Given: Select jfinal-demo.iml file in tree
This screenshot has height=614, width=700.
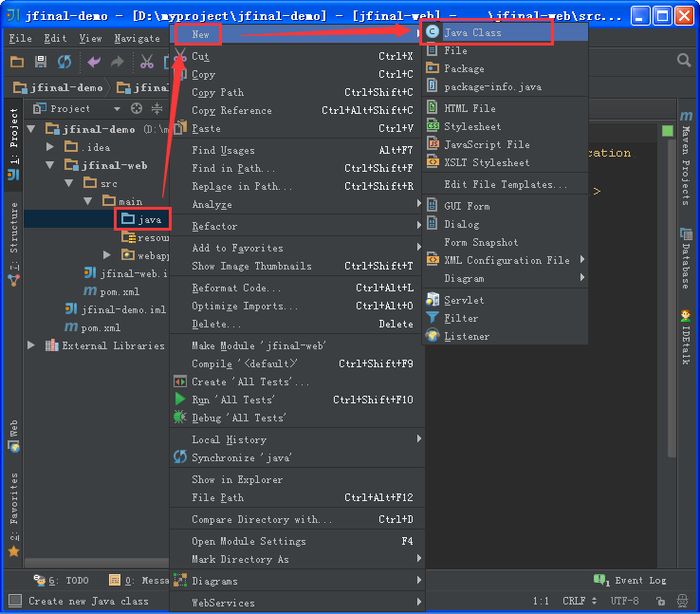Looking at the screenshot, I should click(115, 309).
